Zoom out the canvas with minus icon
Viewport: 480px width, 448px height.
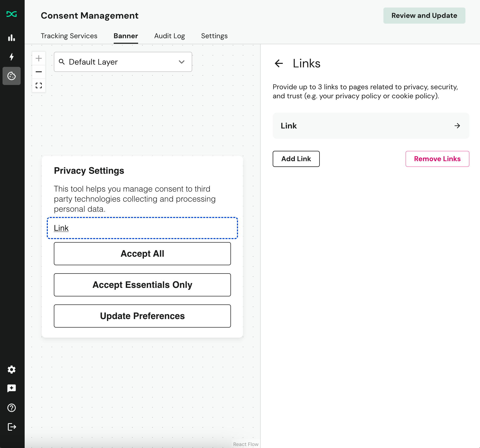point(39,72)
